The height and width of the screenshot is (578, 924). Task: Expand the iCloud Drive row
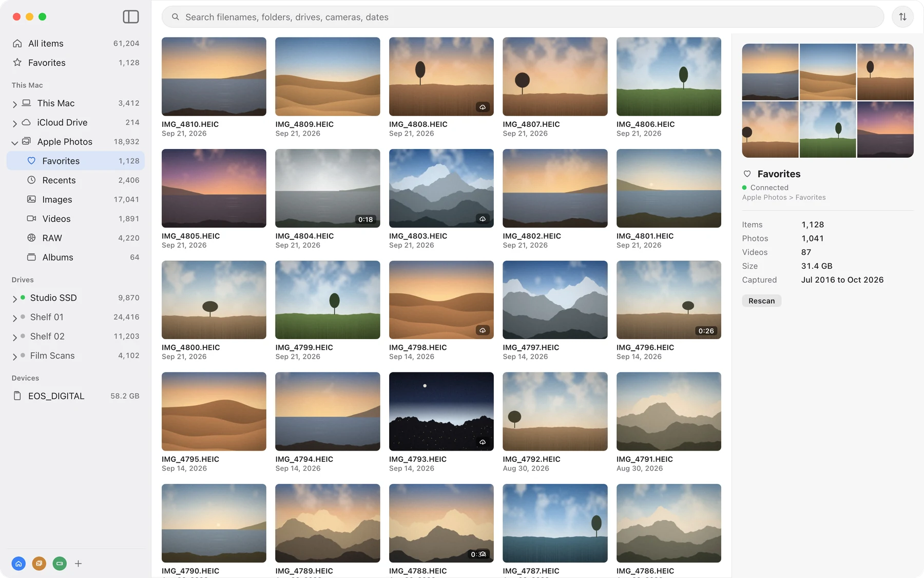[x=14, y=123]
